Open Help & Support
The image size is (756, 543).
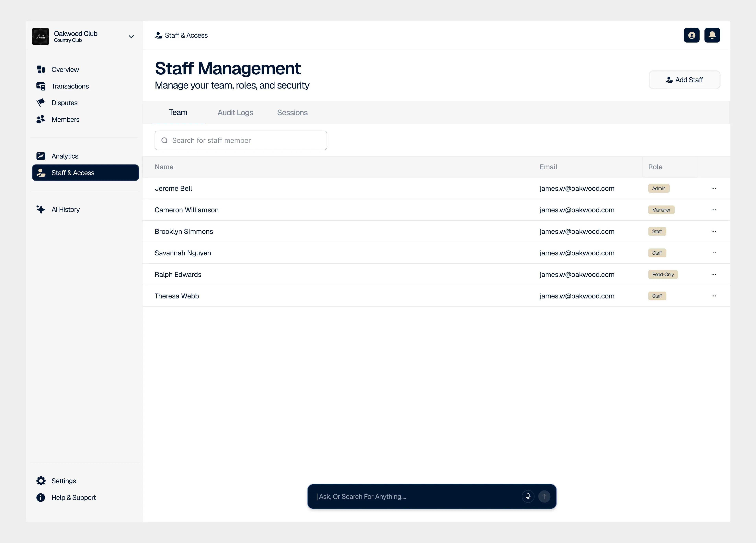click(x=74, y=497)
